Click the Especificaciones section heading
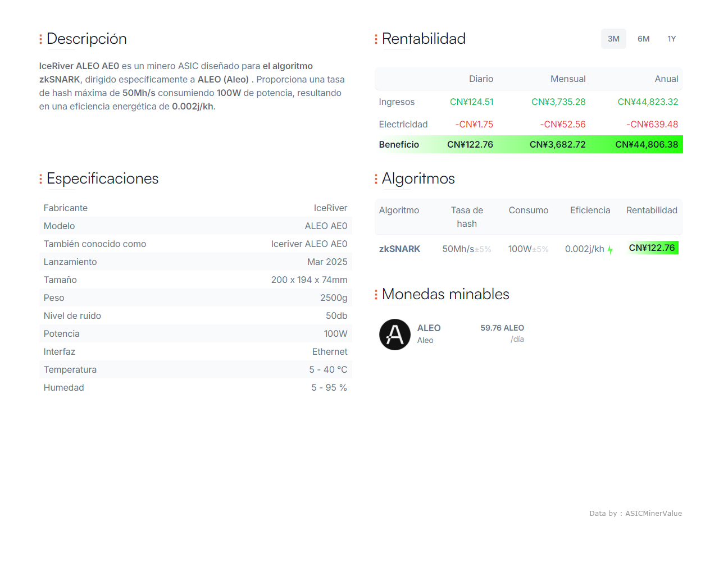Screen dimensions: 728x563 (102, 178)
